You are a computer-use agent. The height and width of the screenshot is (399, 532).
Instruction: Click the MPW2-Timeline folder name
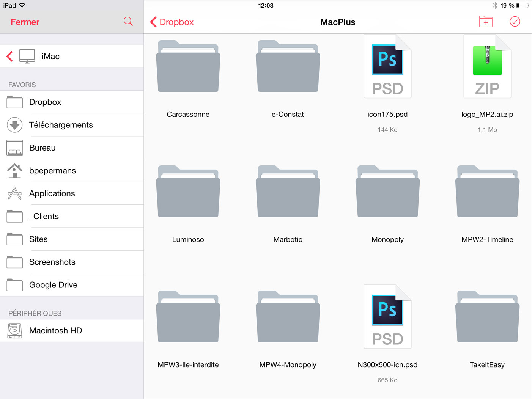pos(488,239)
